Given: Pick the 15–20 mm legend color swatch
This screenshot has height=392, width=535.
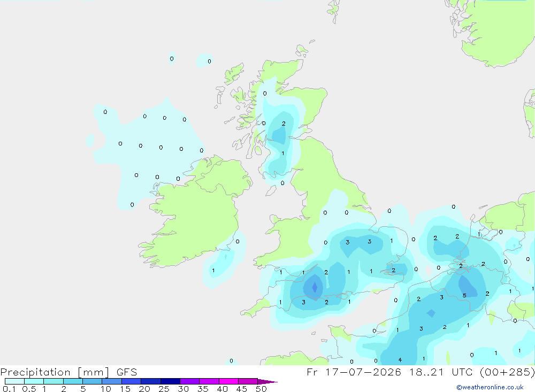Looking at the screenshot, I should point(131,381).
